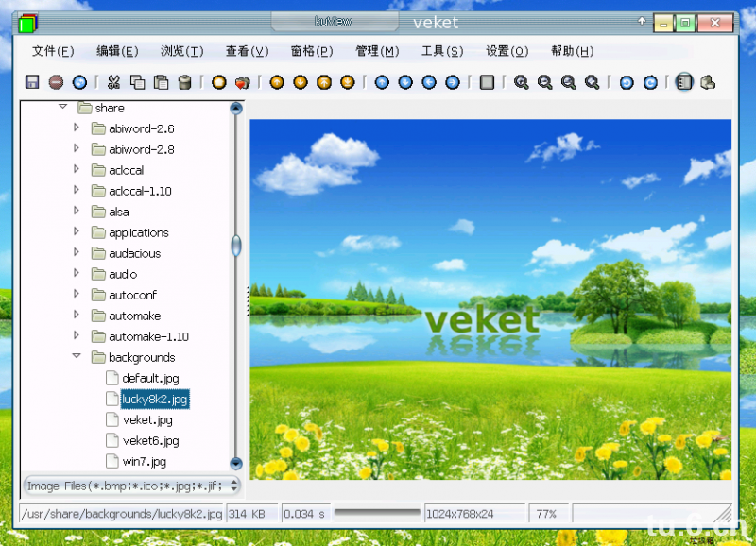The image size is (756, 546).
Task: Click the gray 3D box icon ending the toolbar
Action: pyautogui.click(x=707, y=82)
